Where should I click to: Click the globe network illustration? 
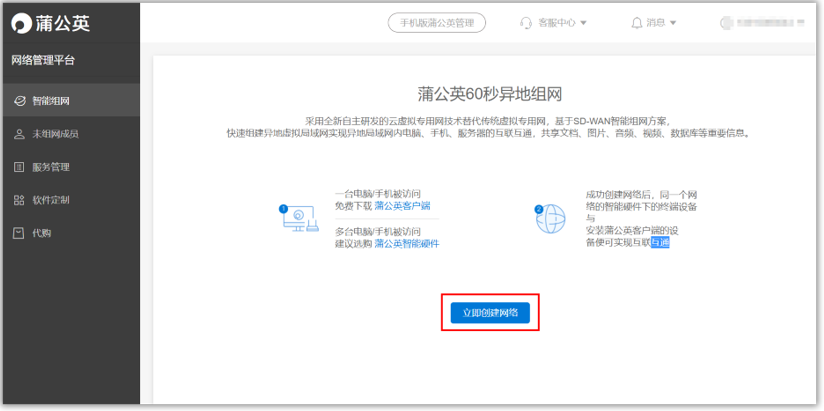click(x=550, y=219)
